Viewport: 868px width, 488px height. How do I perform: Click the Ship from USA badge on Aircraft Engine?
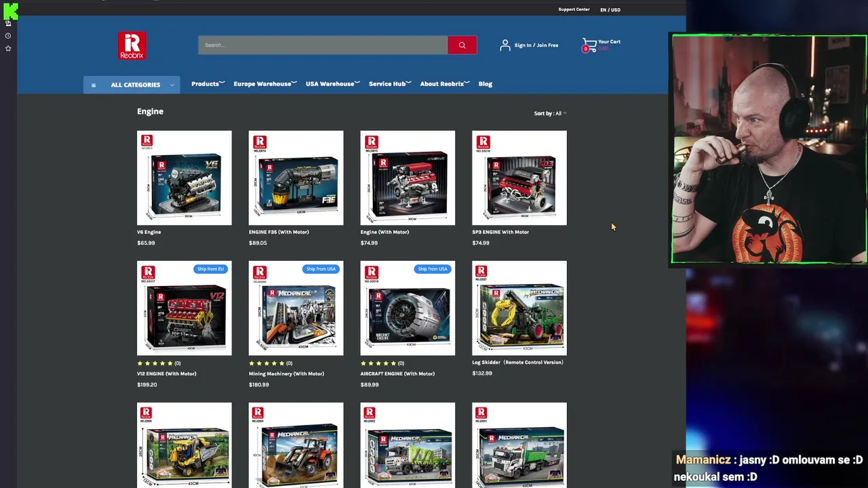click(433, 269)
